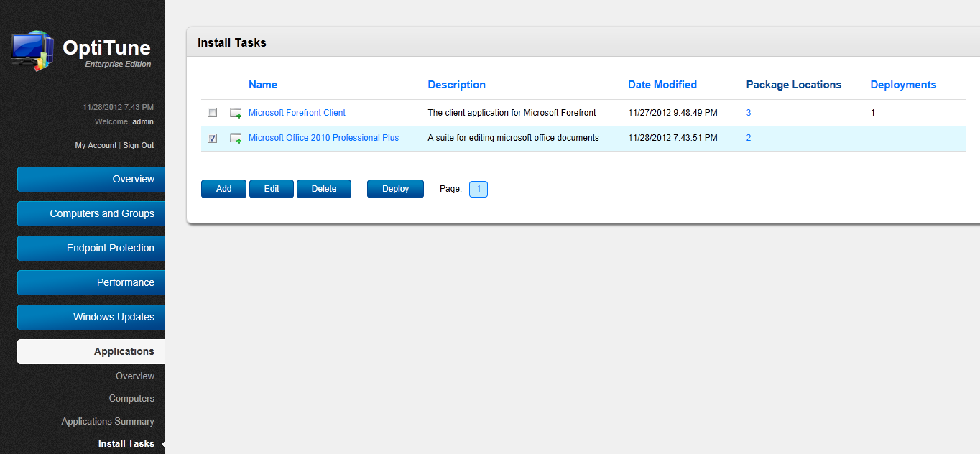This screenshot has width=980, height=454.
Task: Open the Applications Summary page
Action: (107, 421)
